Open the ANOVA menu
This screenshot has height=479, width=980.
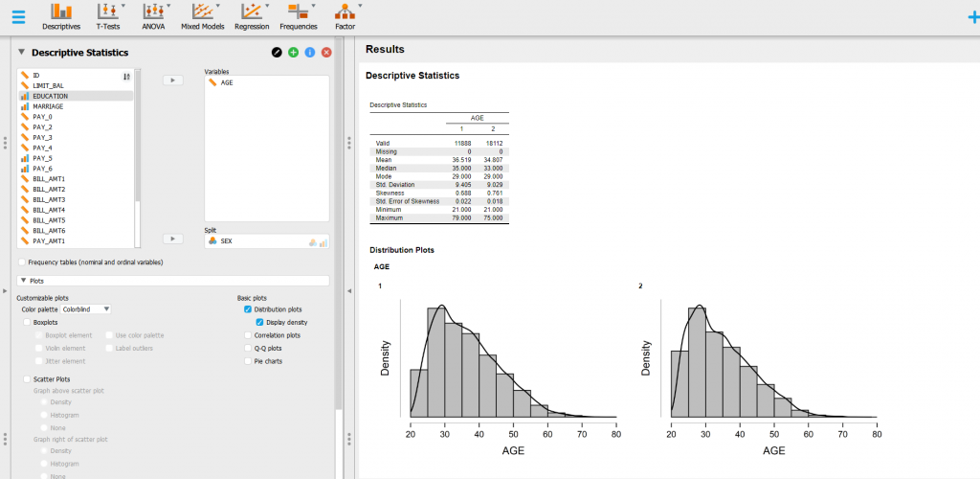coord(153,16)
